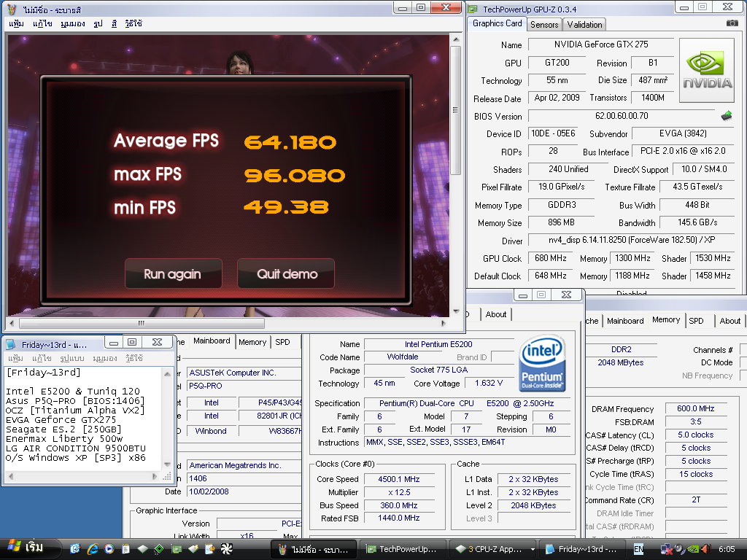Screen dimensions: 747x560
Task: Click Notepad vertical scrollbar up arrow
Action: pos(167,374)
